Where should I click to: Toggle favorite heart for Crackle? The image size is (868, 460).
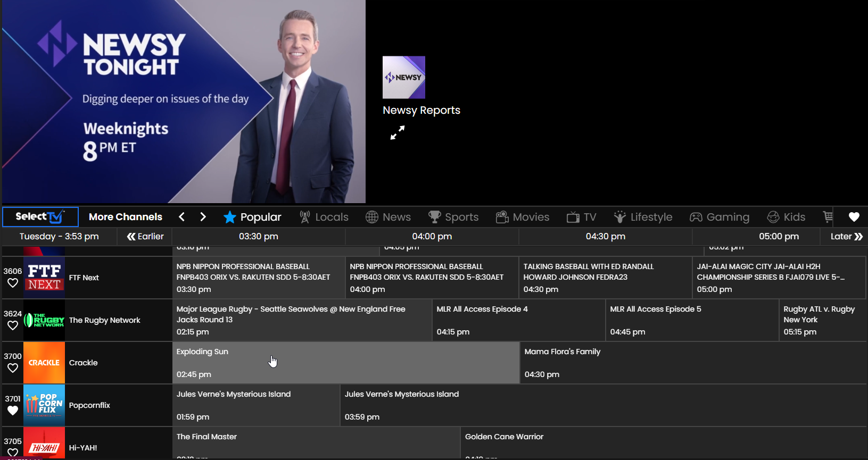point(13,368)
